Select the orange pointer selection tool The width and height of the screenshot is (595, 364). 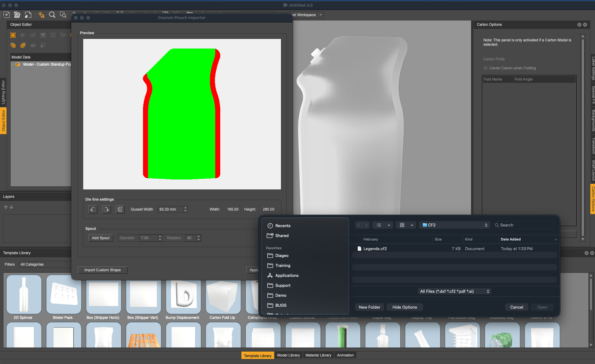pyautogui.click(x=41, y=15)
